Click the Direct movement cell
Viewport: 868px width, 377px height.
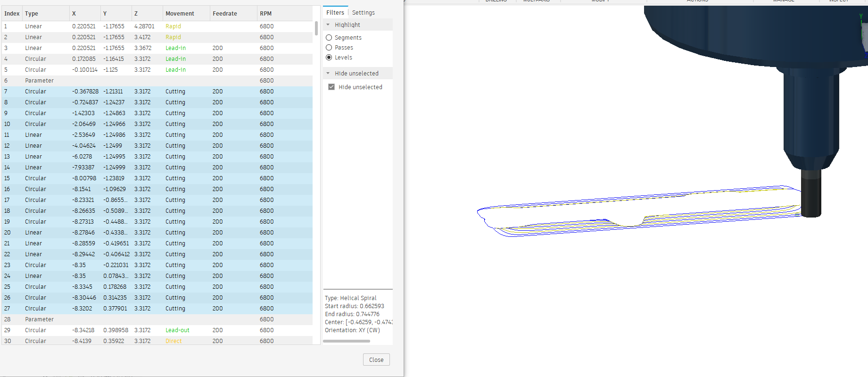click(174, 341)
